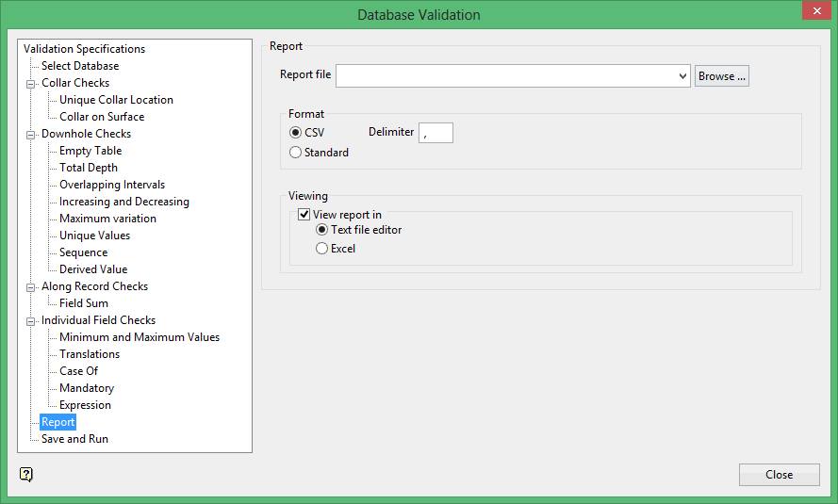Click the Browse button
838x504 pixels.
click(722, 76)
